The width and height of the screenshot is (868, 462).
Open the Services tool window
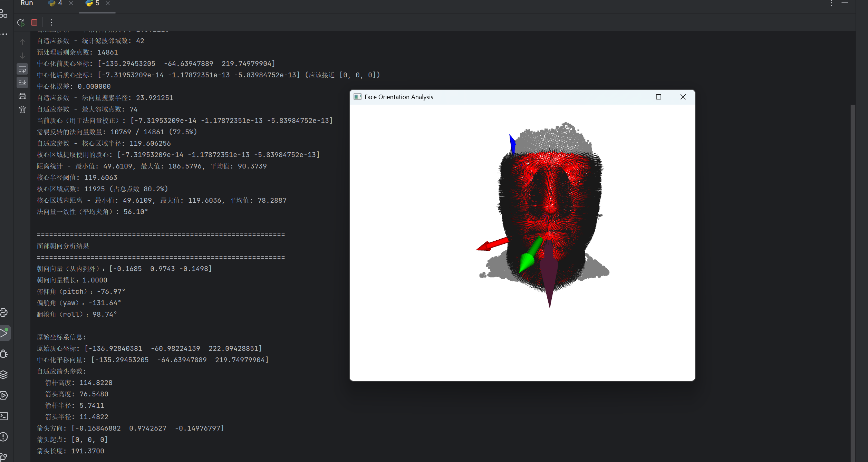pos(4,395)
